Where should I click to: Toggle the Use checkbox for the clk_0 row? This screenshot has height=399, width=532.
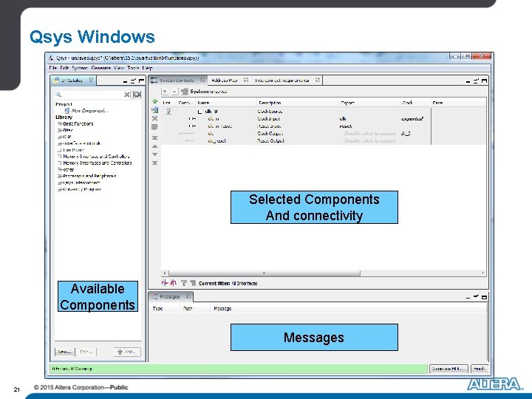168,112
